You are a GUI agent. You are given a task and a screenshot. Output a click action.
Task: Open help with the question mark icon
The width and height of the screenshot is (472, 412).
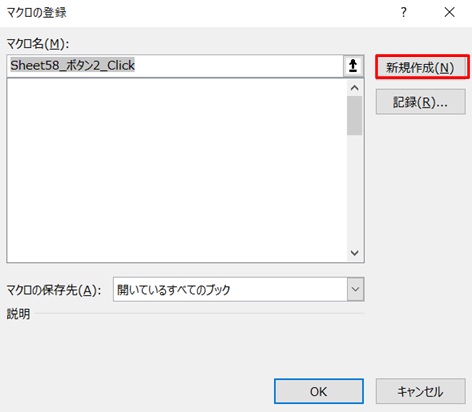tap(403, 13)
